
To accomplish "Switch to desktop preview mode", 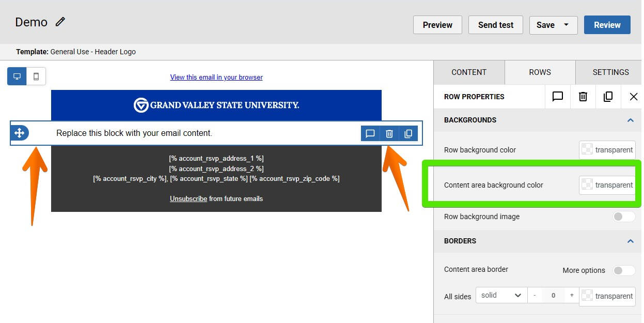I will pos(17,76).
